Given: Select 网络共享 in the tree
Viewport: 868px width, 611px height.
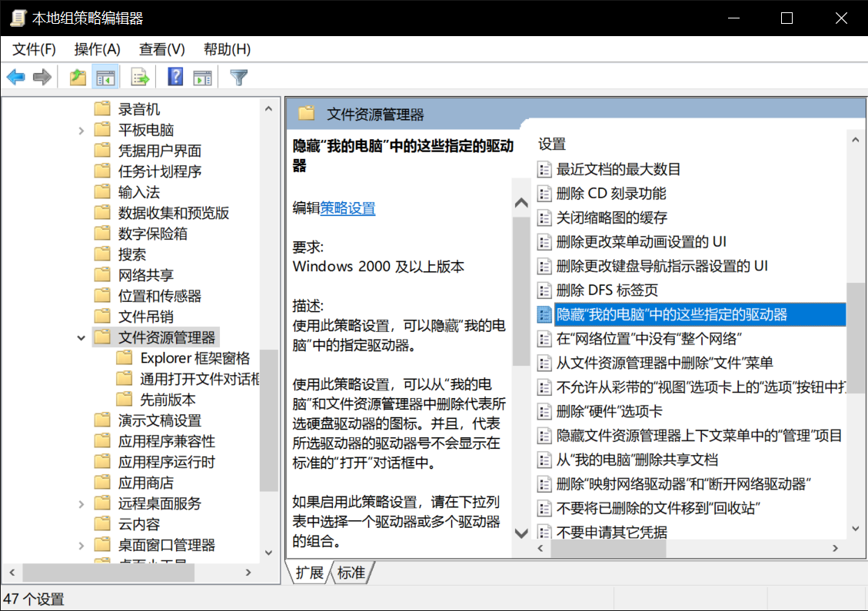Looking at the screenshot, I should [145, 276].
